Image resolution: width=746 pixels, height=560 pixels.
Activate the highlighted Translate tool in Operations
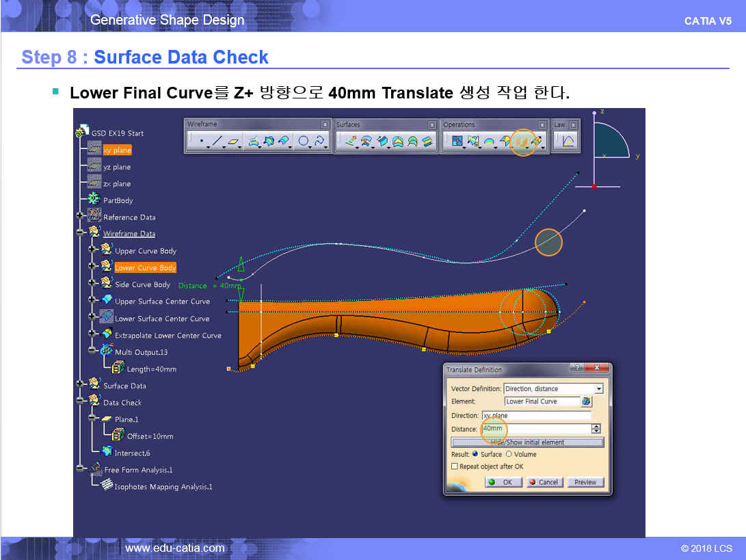pyautogui.click(x=523, y=142)
